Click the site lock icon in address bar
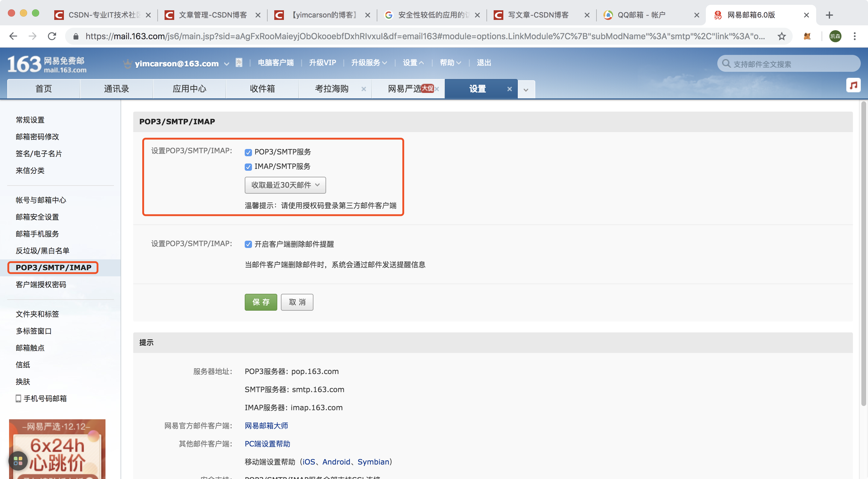The height and width of the screenshot is (479, 868). 76,36
